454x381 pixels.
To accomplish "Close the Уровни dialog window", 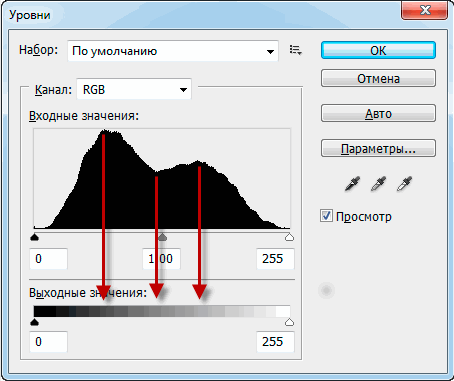I will [424, 11].
